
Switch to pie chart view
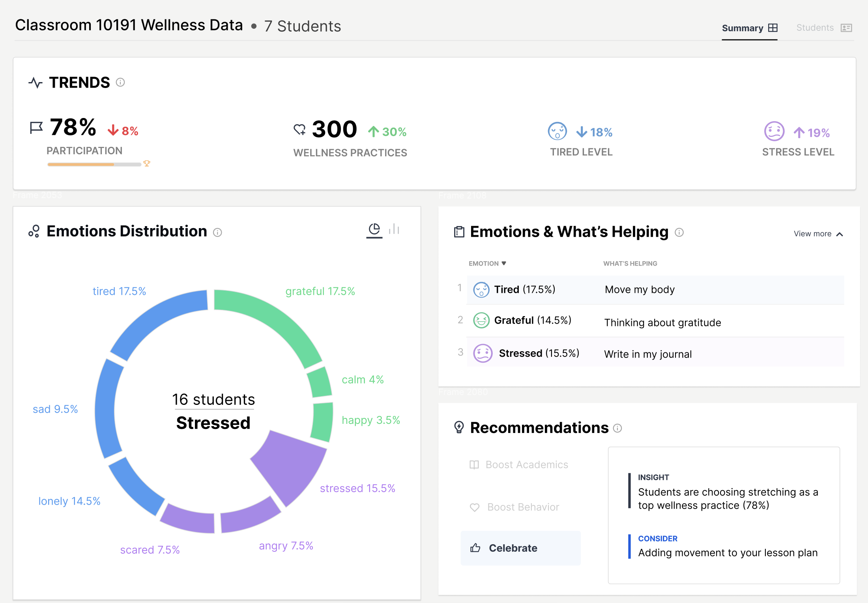point(374,230)
